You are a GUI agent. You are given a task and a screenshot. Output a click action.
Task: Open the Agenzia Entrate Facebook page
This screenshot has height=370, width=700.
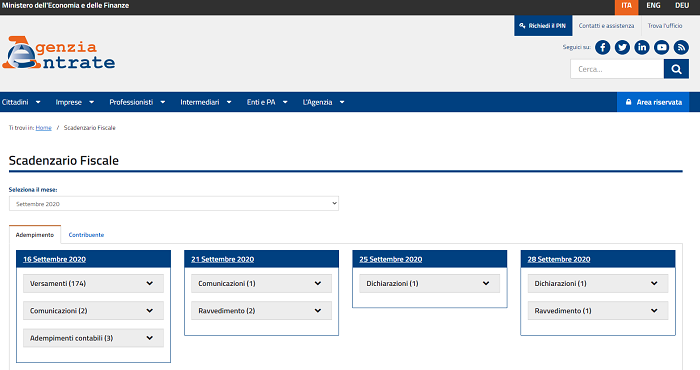[602, 47]
